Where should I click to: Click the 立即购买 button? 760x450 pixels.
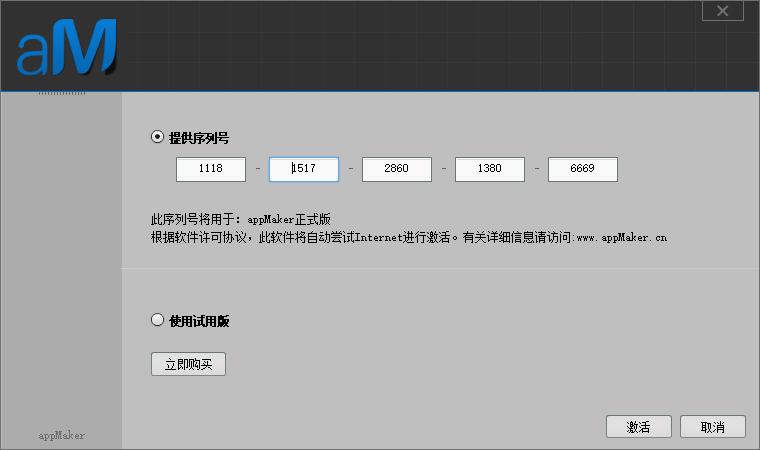coord(189,364)
